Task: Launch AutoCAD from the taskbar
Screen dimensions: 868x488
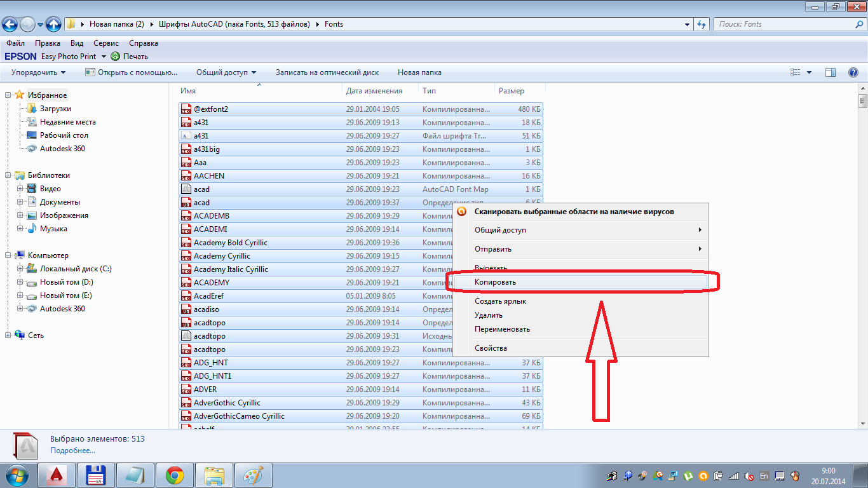Action: click(57, 475)
